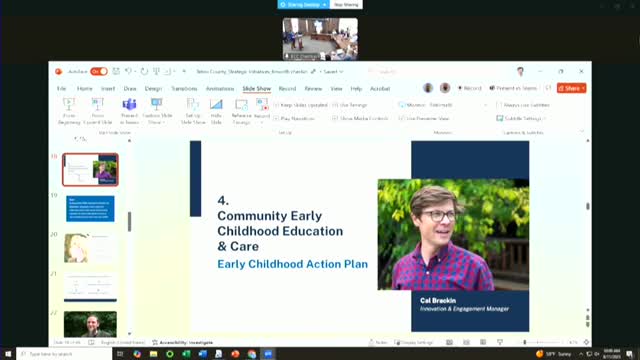Toggle the Notes pane button
Screen dimensions: 640x360
point(378,342)
